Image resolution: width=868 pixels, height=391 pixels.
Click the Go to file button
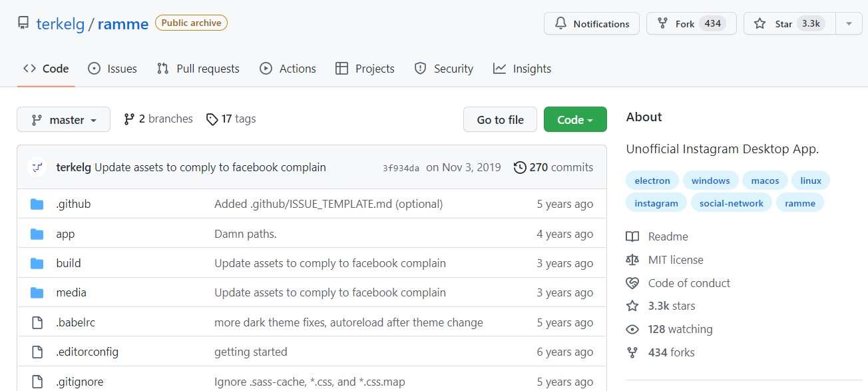pos(501,120)
